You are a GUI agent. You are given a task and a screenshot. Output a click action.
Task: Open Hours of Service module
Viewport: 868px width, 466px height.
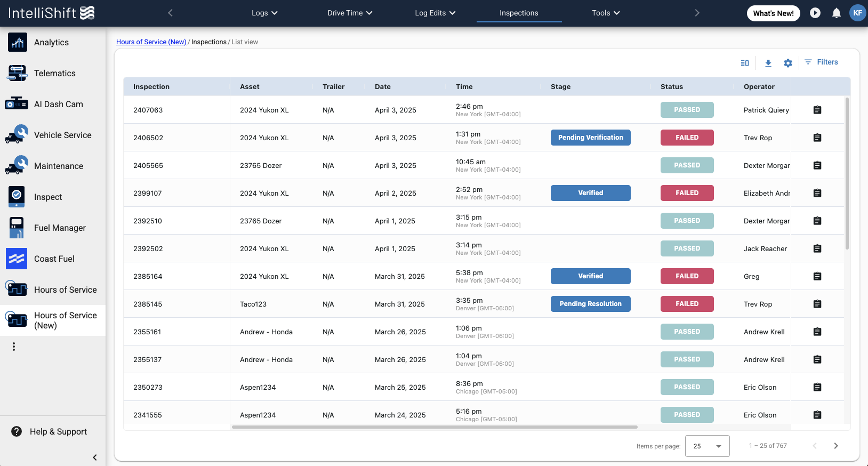click(x=53, y=290)
